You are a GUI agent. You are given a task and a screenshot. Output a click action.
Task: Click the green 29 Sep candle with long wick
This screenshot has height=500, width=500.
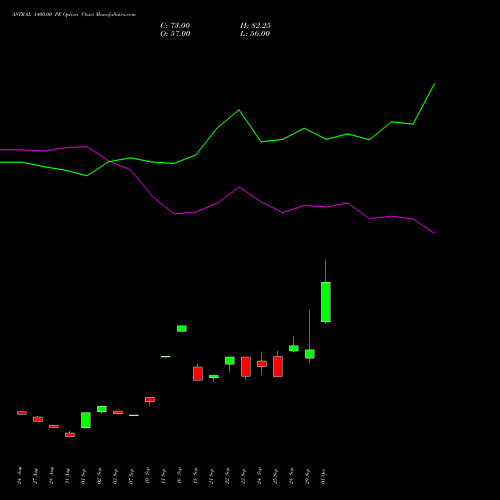pyautogui.click(x=310, y=354)
